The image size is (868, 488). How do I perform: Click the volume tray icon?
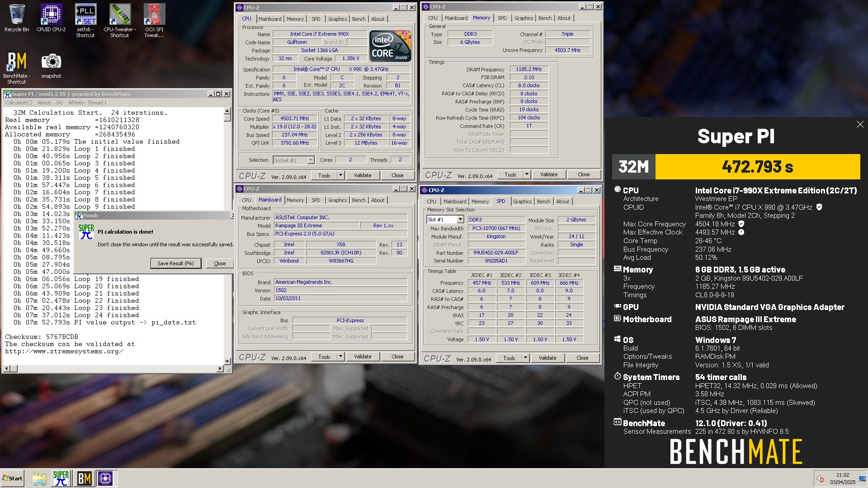[x=820, y=479]
